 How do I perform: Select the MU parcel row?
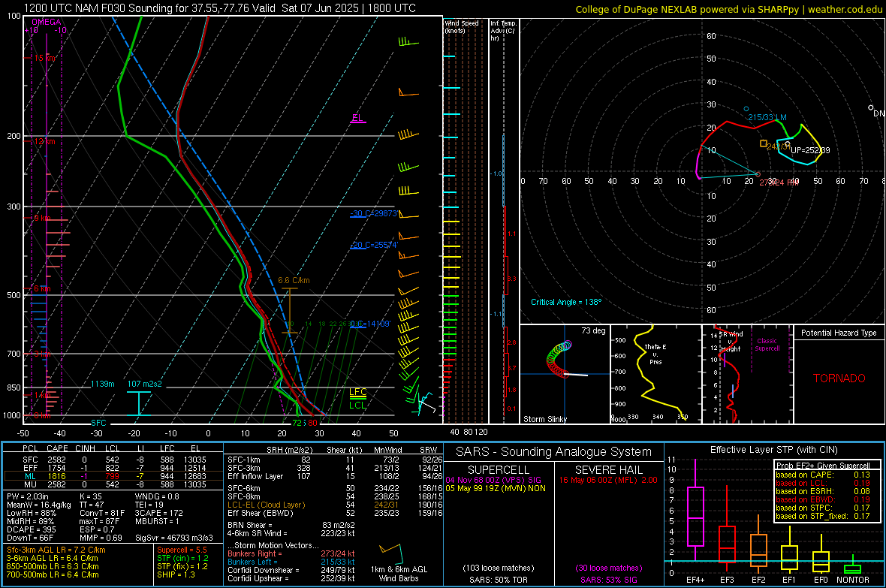tap(113, 484)
